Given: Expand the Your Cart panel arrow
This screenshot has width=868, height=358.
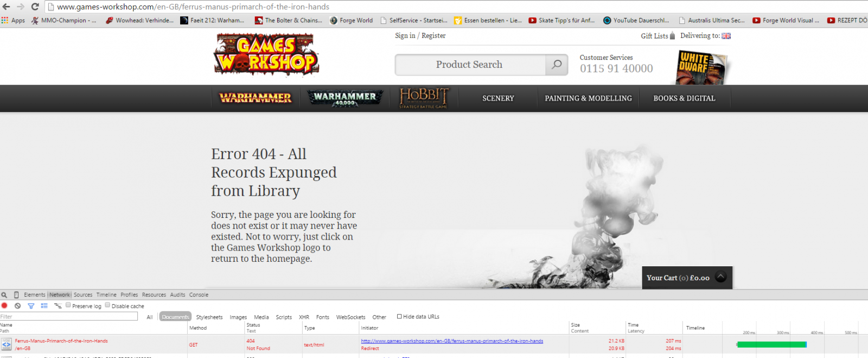Looking at the screenshot, I should point(720,277).
